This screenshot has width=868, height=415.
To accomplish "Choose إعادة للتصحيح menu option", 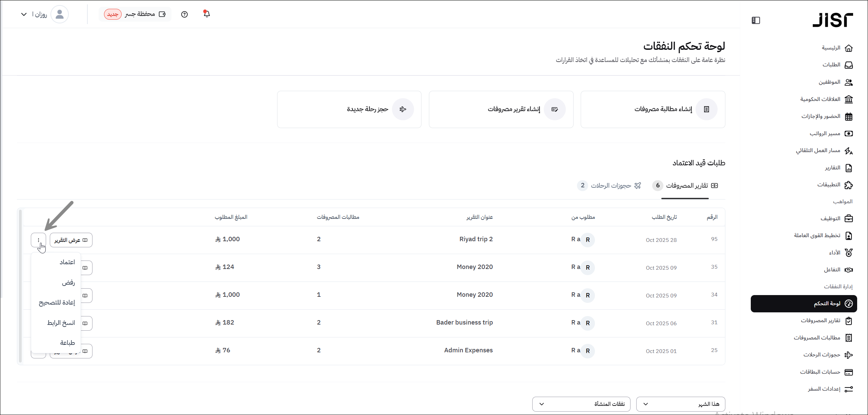I will pyautogui.click(x=57, y=303).
